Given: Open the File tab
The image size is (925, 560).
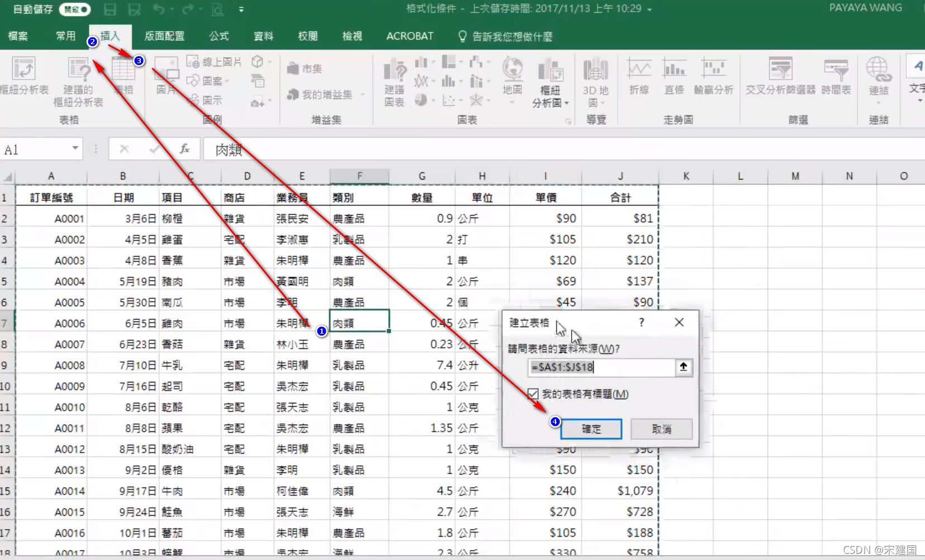Looking at the screenshot, I should point(18,36).
